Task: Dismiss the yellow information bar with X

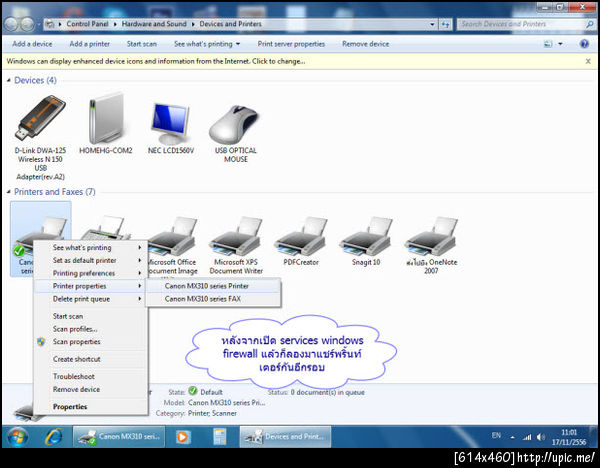Action: pos(588,61)
